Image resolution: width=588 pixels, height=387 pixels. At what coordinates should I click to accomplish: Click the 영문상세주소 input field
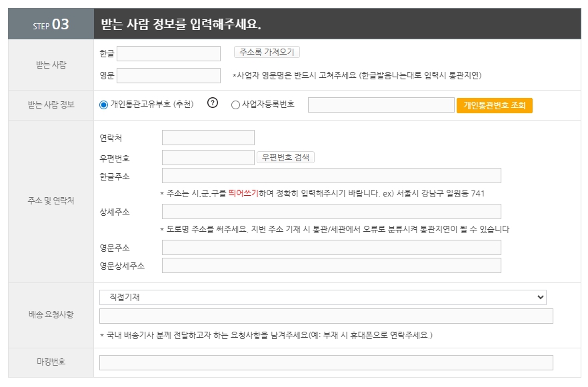click(x=331, y=266)
